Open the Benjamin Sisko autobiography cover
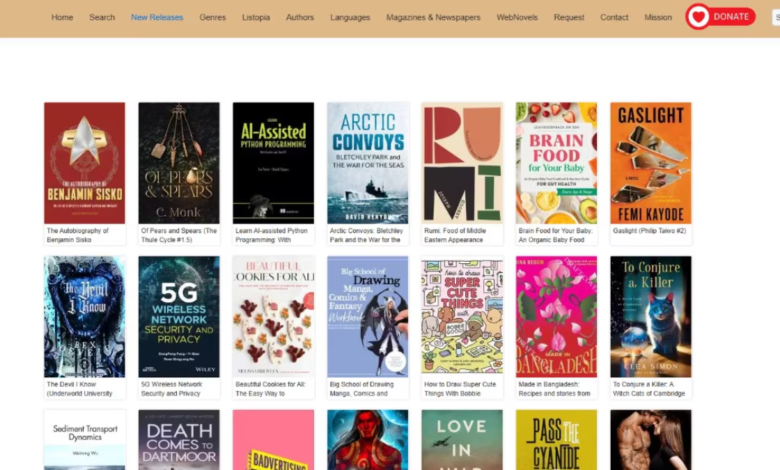Screen dimensions: 780x470 click(x=85, y=163)
